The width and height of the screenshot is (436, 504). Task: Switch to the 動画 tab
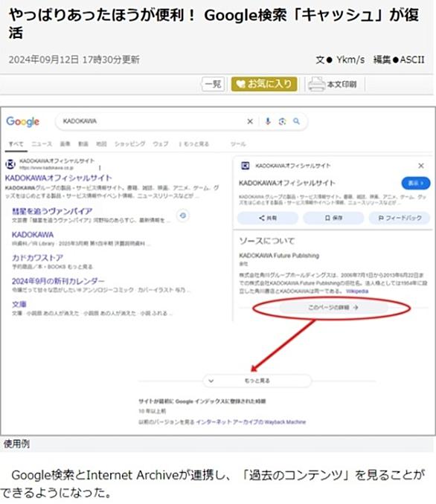click(x=83, y=144)
